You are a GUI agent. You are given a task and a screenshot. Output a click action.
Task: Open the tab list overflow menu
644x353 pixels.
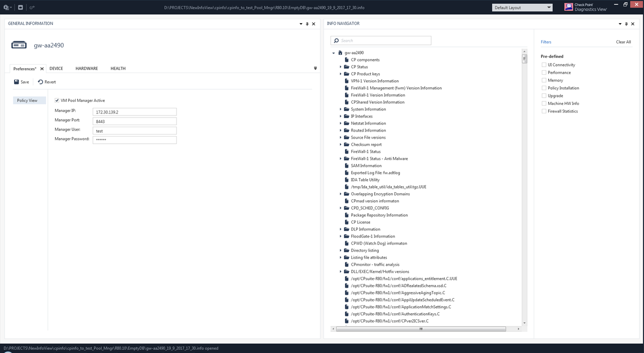click(x=315, y=68)
